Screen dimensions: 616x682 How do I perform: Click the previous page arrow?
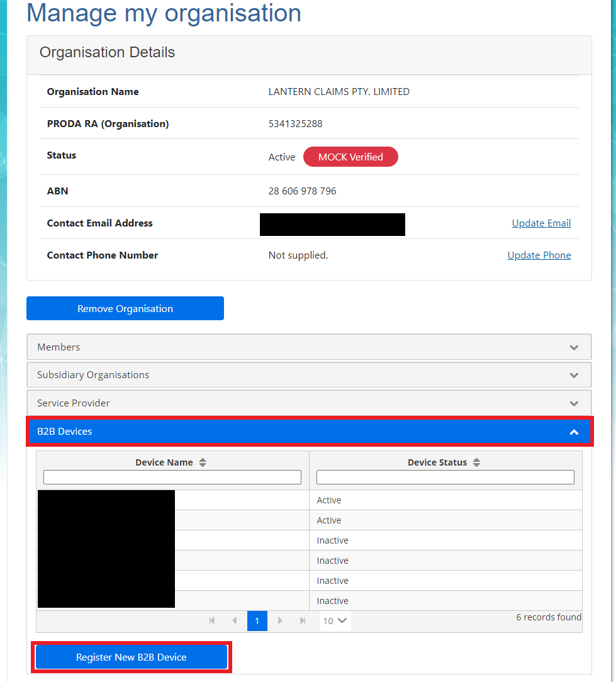235,620
